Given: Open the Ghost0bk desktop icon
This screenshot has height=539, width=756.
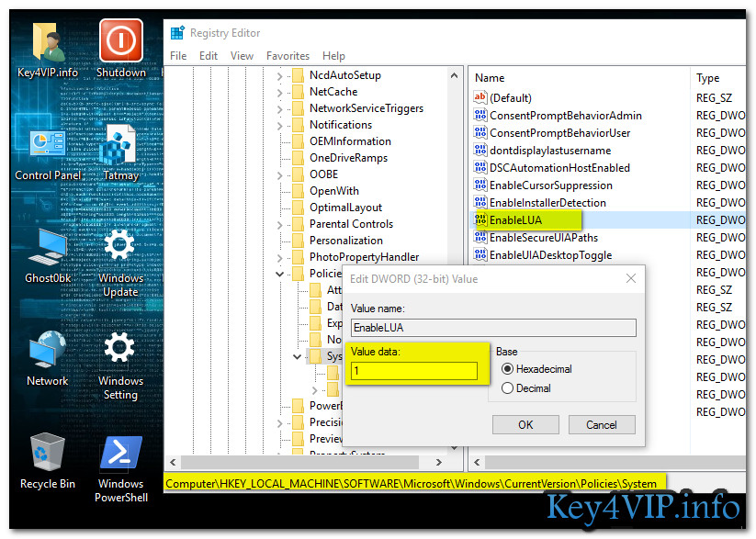Looking at the screenshot, I should pos(47,255).
